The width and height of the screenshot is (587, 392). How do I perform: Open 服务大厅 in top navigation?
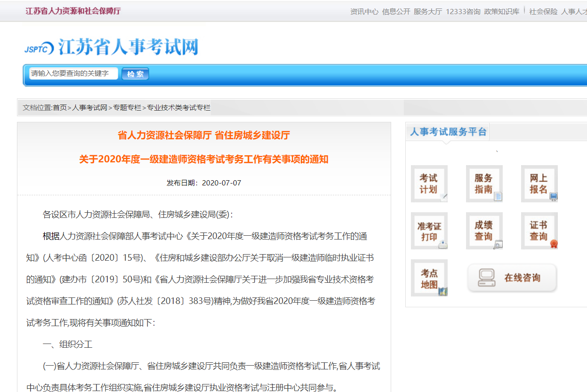[x=428, y=12]
